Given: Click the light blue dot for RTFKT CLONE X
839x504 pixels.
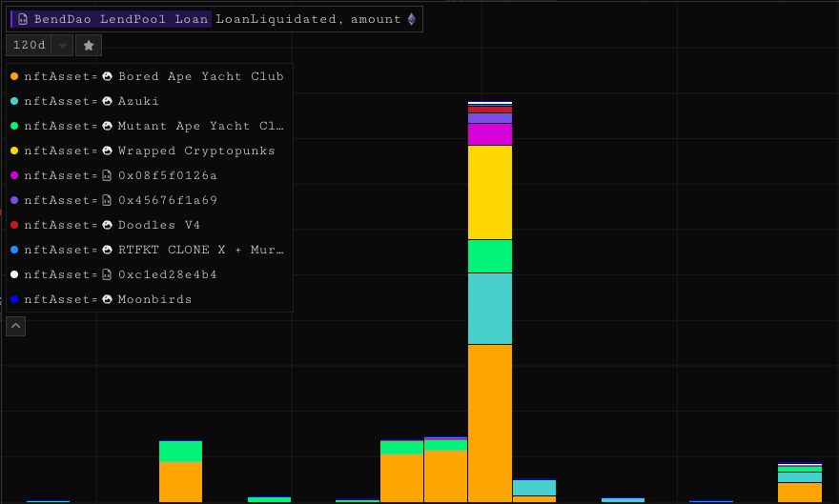Looking at the screenshot, I should tap(14, 250).
